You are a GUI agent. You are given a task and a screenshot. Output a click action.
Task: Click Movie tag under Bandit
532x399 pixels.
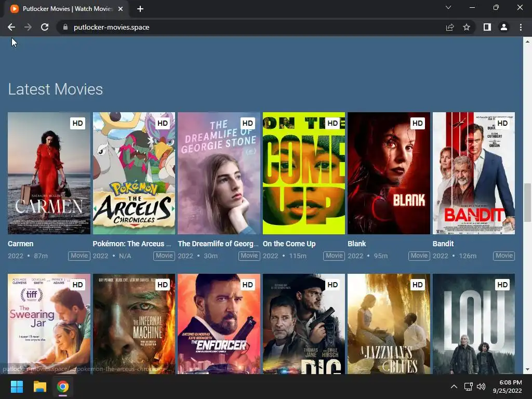pos(504,256)
